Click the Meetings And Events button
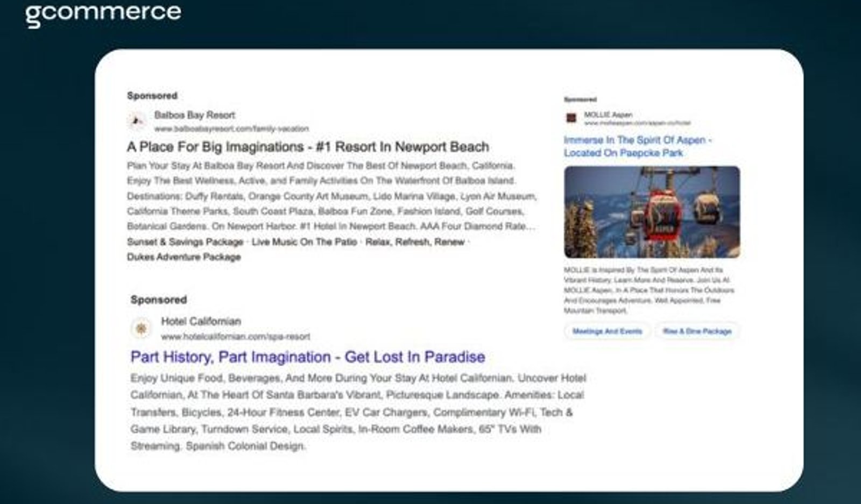This screenshot has height=504, width=861. pyautogui.click(x=607, y=331)
